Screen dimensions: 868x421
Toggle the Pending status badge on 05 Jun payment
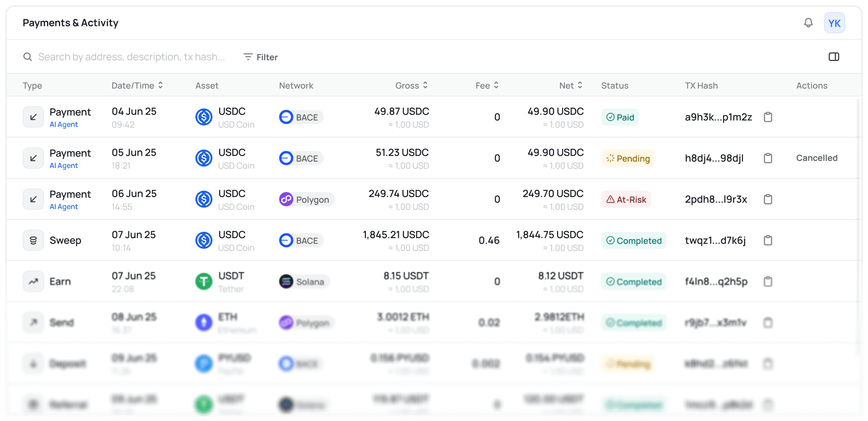pos(627,158)
